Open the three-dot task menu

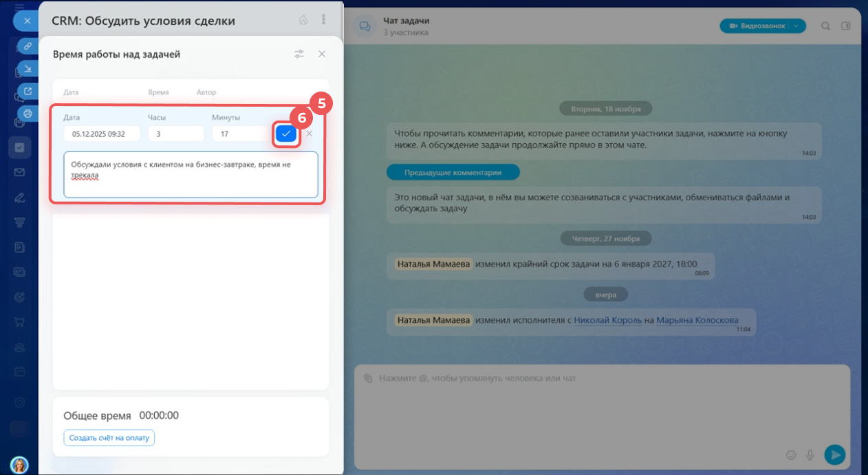[x=323, y=20]
